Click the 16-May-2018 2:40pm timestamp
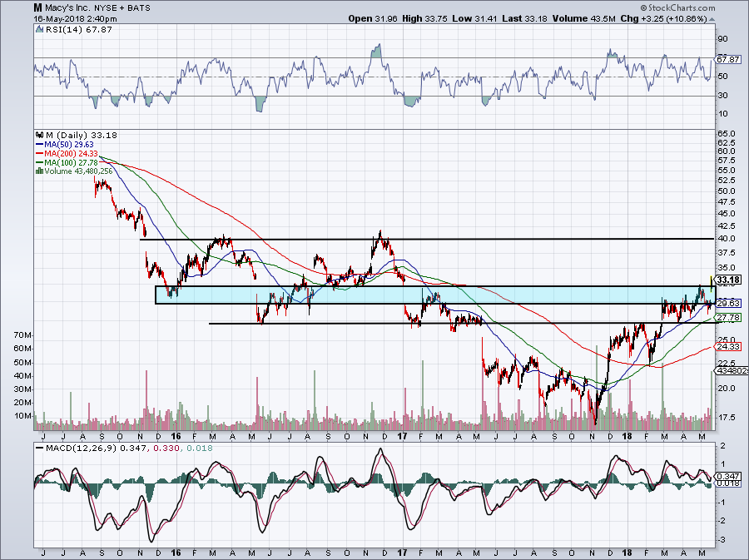The image size is (749, 560). tap(76, 19)
